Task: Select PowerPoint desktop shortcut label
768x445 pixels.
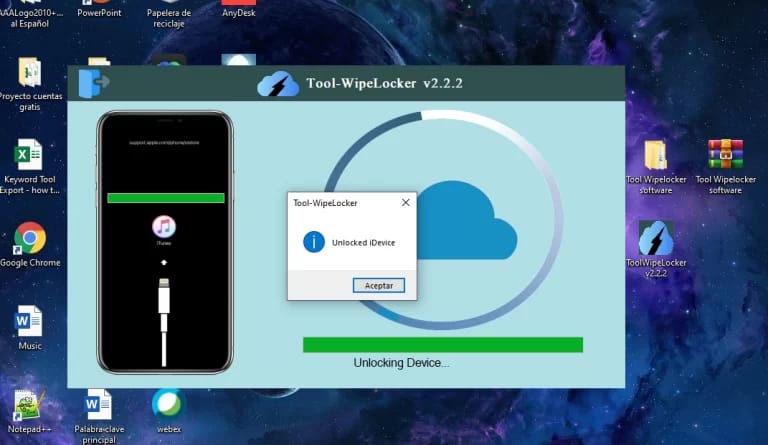Action: (99, 13)
